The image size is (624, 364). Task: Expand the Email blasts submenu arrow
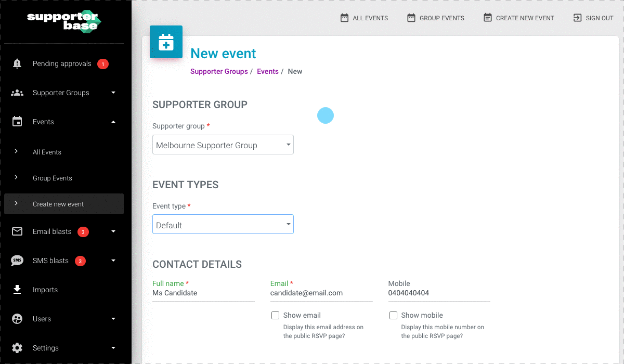113,231
